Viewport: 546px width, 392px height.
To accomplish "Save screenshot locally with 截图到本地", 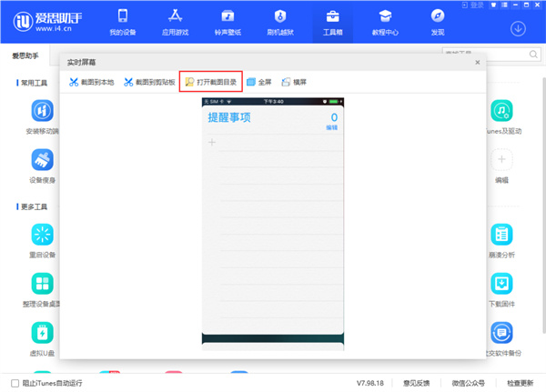I will 91,82.
